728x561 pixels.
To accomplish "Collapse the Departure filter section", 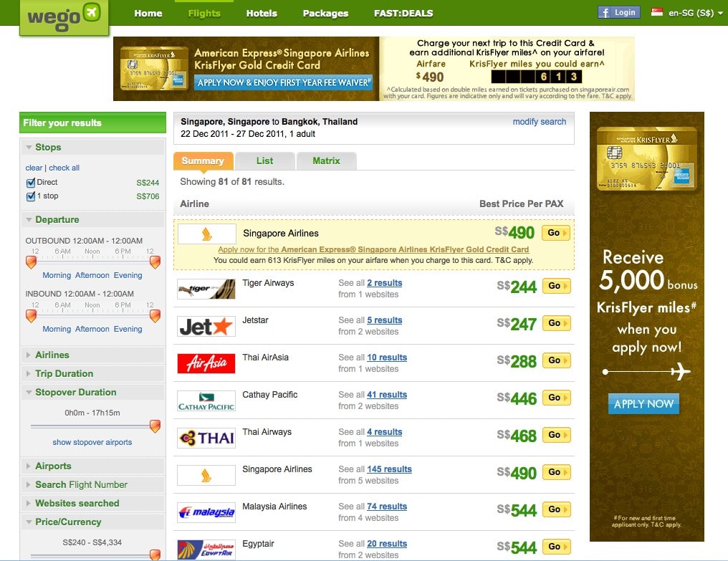I will pos(92,220).
